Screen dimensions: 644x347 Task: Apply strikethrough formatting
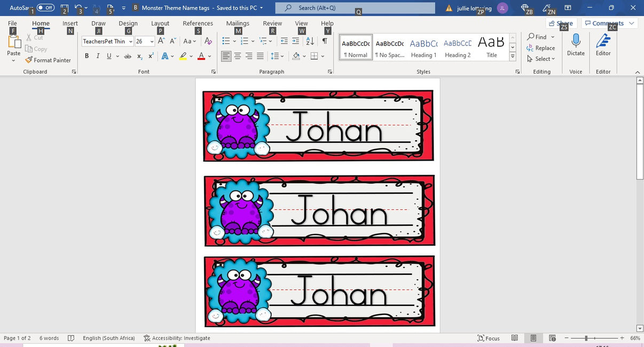click(x=128, y=56)
